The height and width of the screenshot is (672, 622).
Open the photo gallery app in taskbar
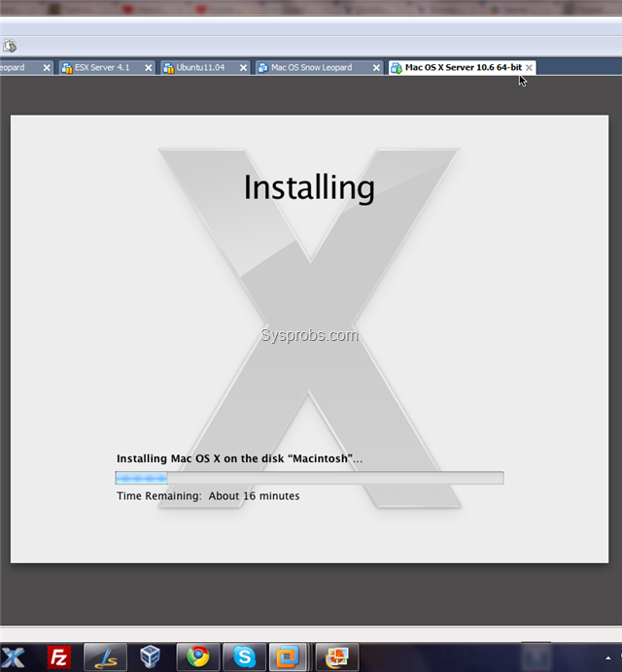337,657
